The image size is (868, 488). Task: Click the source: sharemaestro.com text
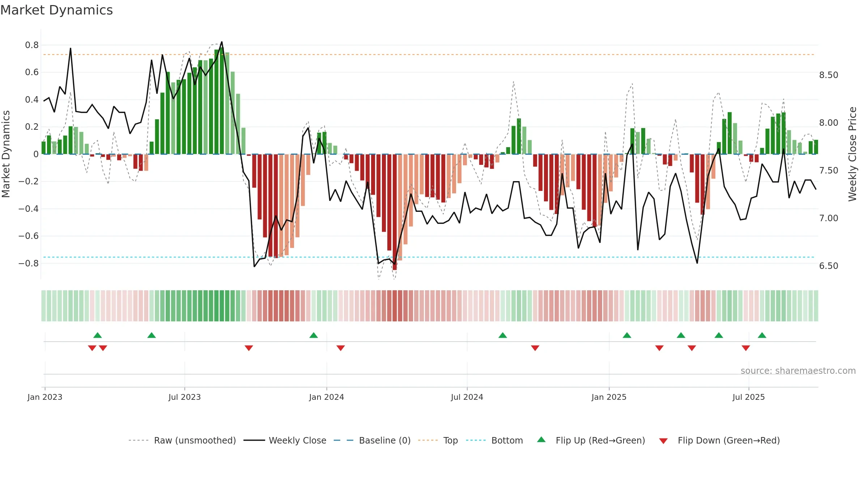click(x=798, y=371)
